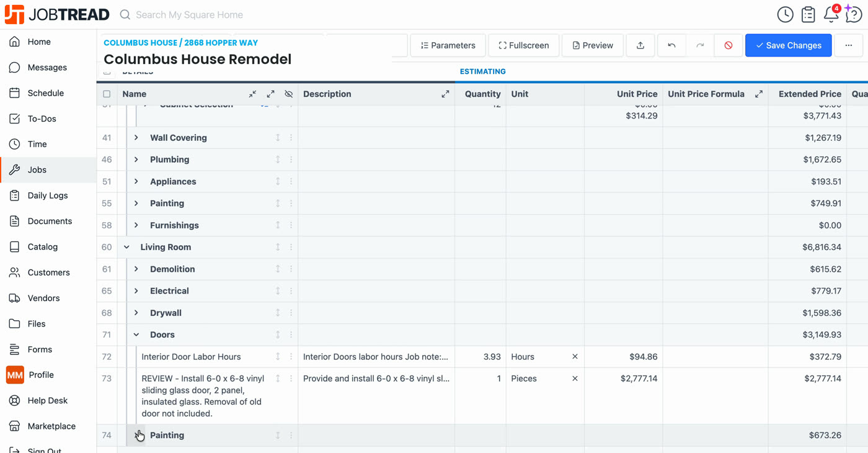Open the time clock icon in header
868x453 pixels.
785,14
